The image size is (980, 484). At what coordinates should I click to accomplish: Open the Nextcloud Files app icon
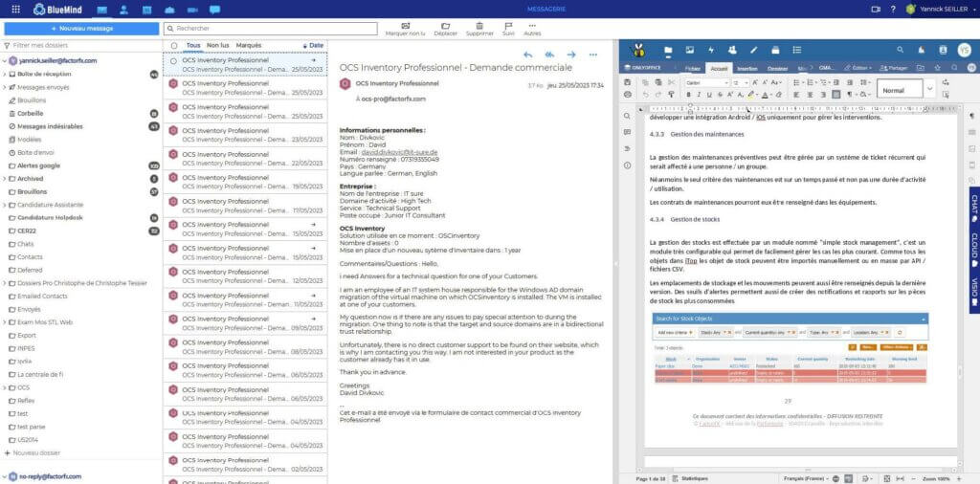click(668, 50)
